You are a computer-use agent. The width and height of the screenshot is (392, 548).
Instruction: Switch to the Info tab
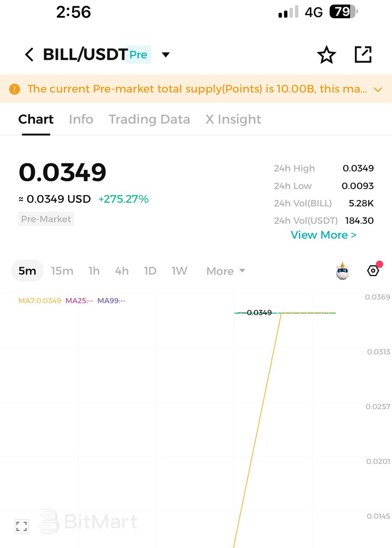[x=81, y=119]
